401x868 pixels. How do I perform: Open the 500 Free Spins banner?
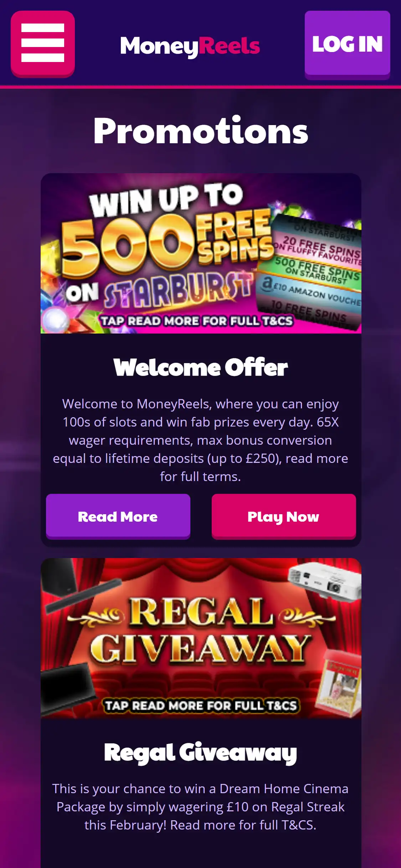[x=201, y=253]
